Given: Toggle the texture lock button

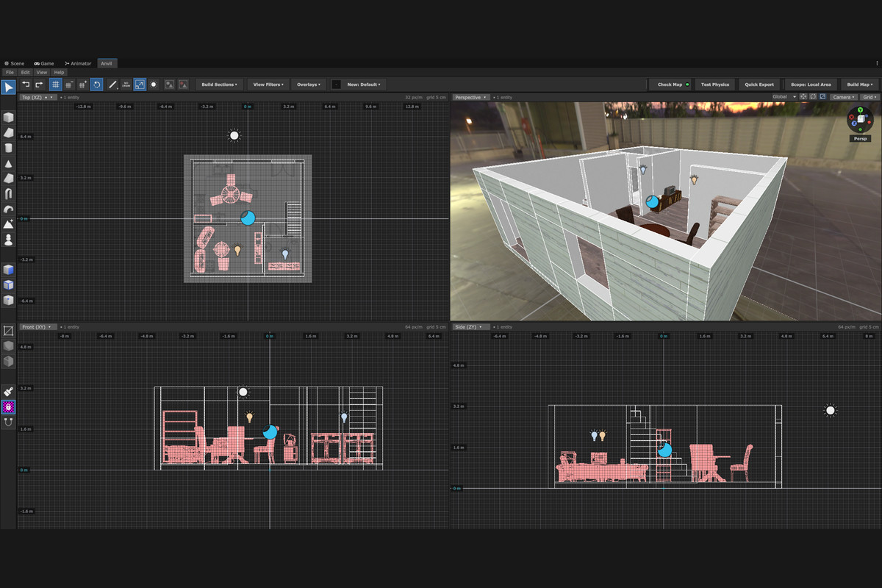Looking at the screenshot, I should click(8, 407).
